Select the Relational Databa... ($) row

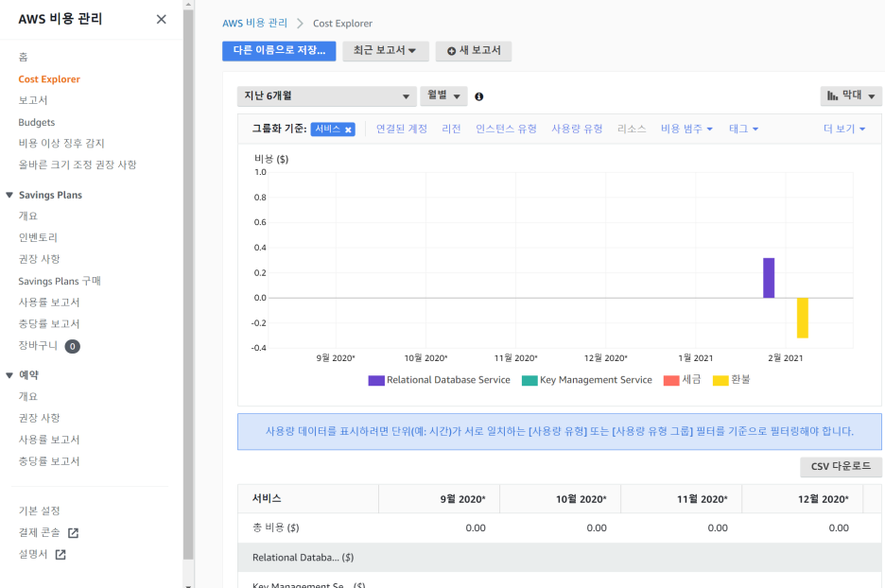[560, 558]
